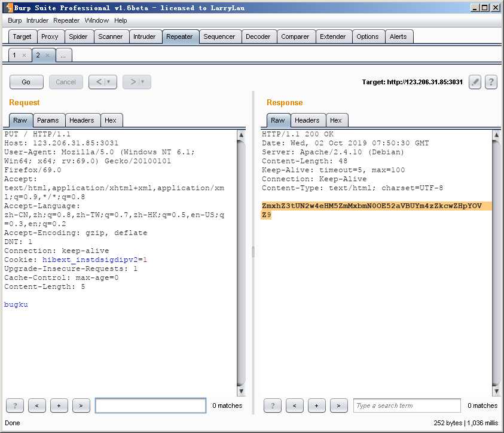Switch to the response Hex view tab

336,120
